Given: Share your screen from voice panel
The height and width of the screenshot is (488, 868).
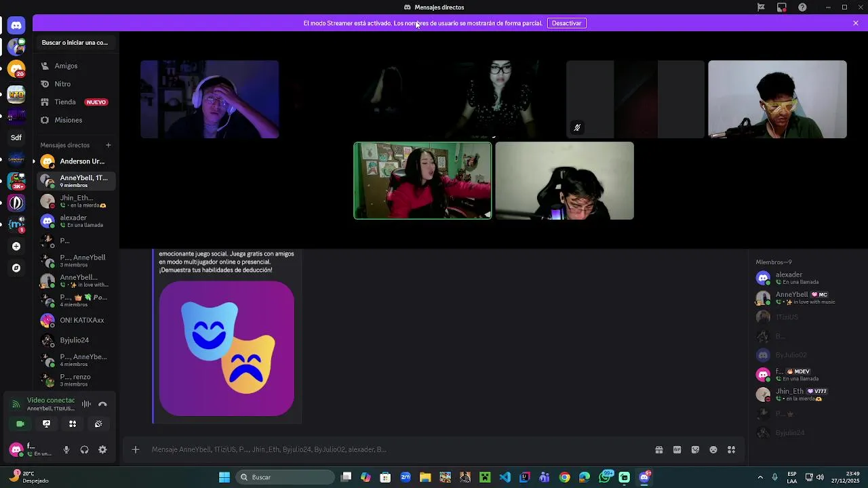Looking at the screenshot, I should 46,424.
